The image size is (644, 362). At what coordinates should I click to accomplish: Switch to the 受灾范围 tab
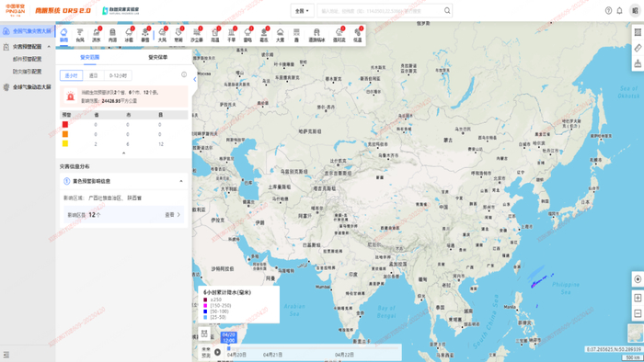pos(89,57)
